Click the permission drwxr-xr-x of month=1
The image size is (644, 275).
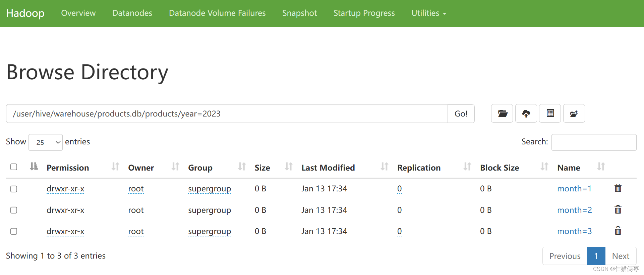[65, 189]
